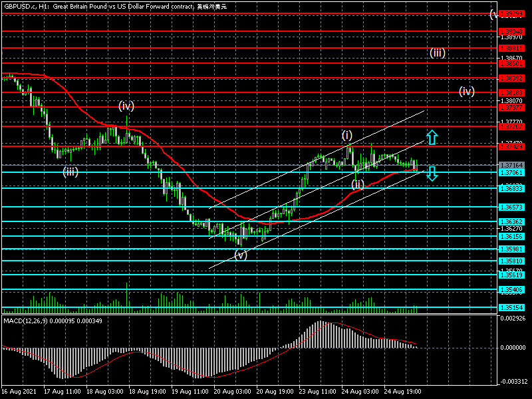Click the 19 Aug 11:00 time label
This screenshot has width=532, height=399.
tap(190, 391)
